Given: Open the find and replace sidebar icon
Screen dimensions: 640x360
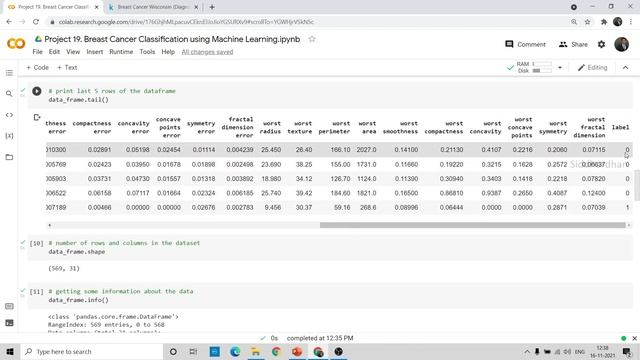Looking at the screenshot, I should click(9, 94).
